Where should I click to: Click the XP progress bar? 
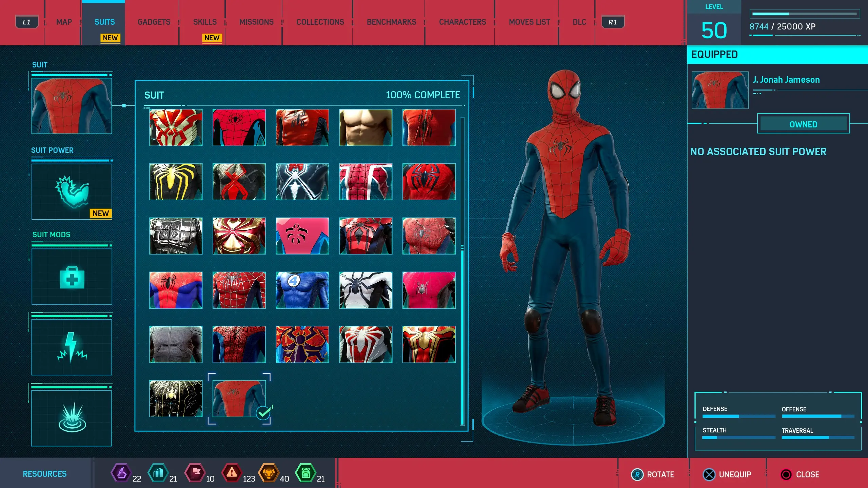tap(804, 14)
